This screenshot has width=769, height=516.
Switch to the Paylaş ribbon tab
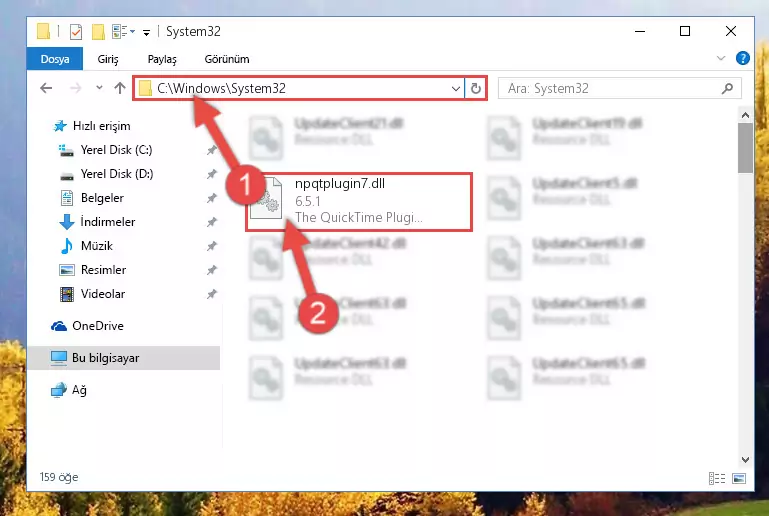pyautogui.click(x=162, y=59)
